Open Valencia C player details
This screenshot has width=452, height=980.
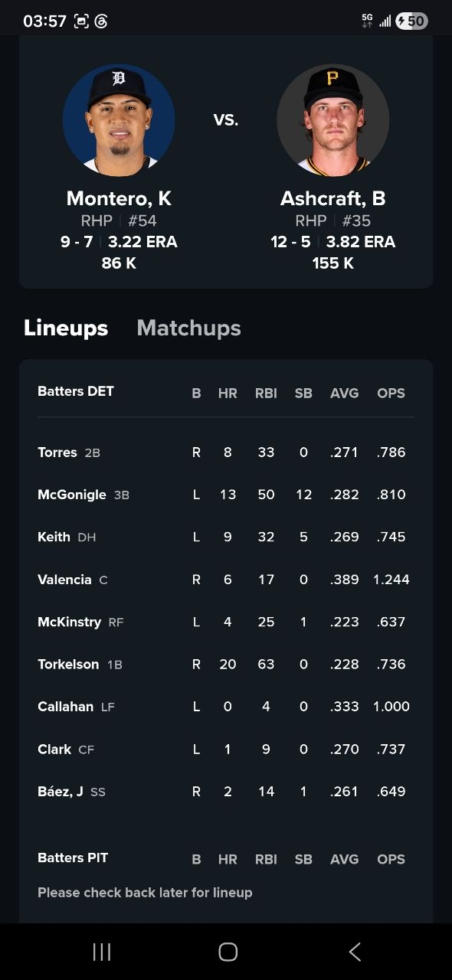pyautogui.click(x=226, y=580)
